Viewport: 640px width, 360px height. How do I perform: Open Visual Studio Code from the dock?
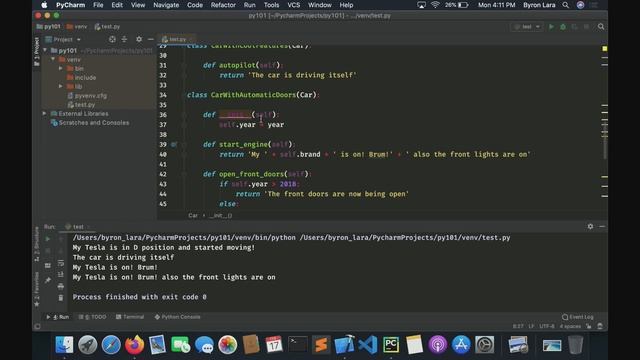(368, 345)
